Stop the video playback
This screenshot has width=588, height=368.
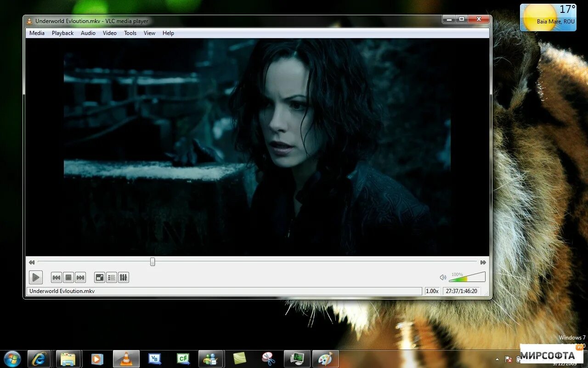(68, 277)
